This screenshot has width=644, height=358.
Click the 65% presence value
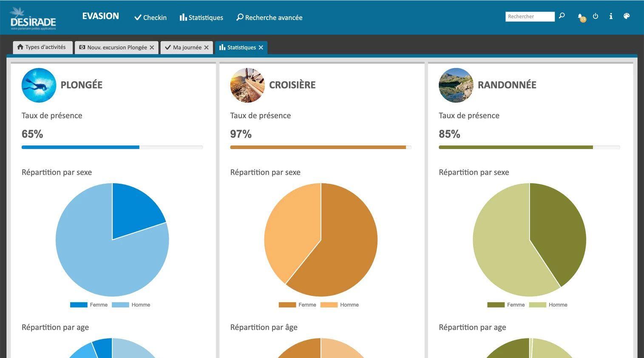(x=32, y=134)
